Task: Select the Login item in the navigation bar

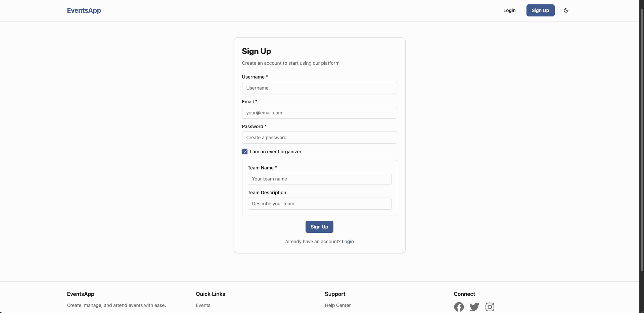Action: (509, 10)
